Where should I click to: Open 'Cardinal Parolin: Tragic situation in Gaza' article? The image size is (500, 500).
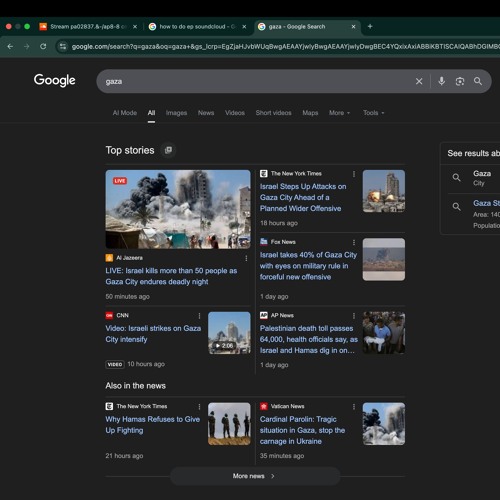(302, 430)
